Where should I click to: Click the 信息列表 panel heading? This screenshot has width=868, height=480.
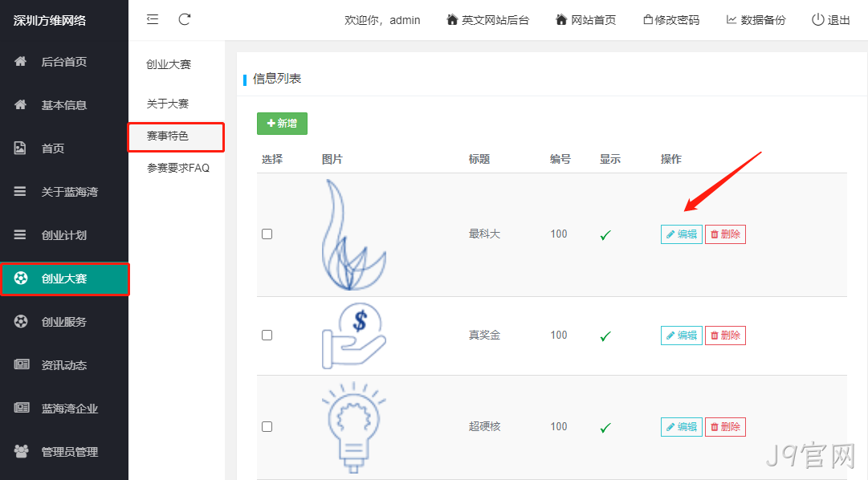tap(277, 79)
